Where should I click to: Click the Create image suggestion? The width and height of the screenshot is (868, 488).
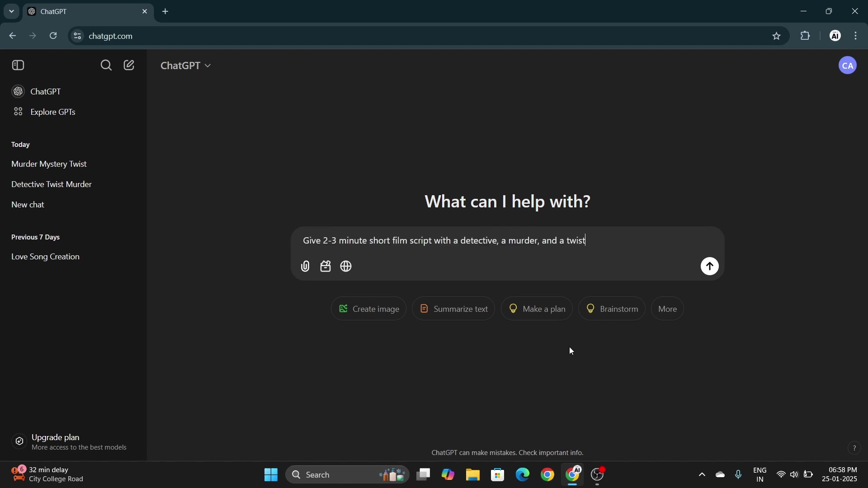pos(369,310)
